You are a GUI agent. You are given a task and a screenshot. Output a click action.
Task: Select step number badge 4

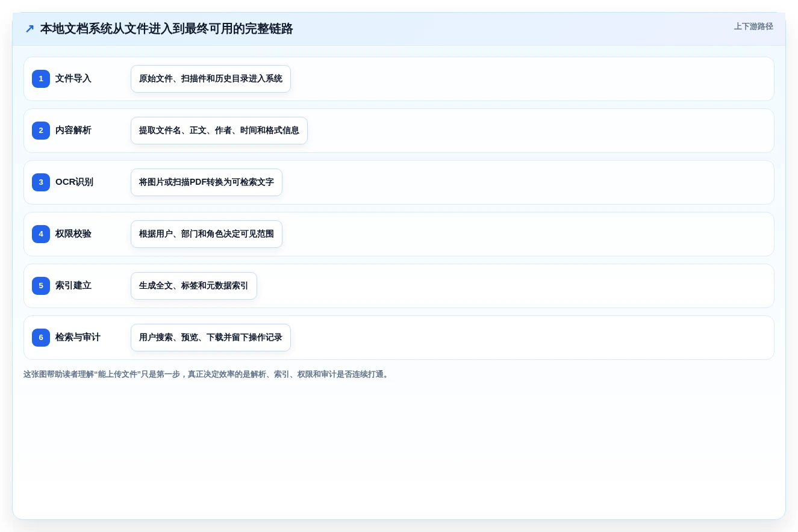click(41, 234)
